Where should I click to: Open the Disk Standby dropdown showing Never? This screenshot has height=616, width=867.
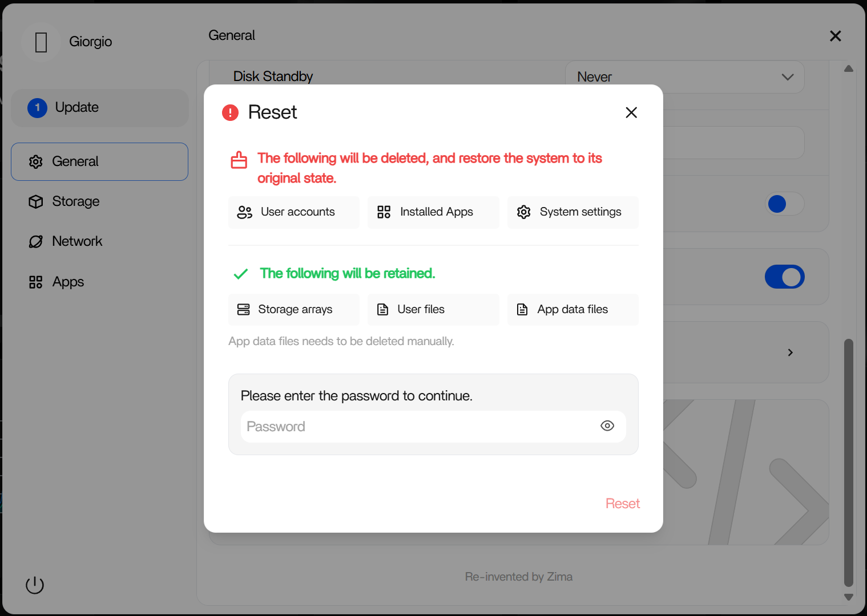pyautogui.click(x=684, y=77)
